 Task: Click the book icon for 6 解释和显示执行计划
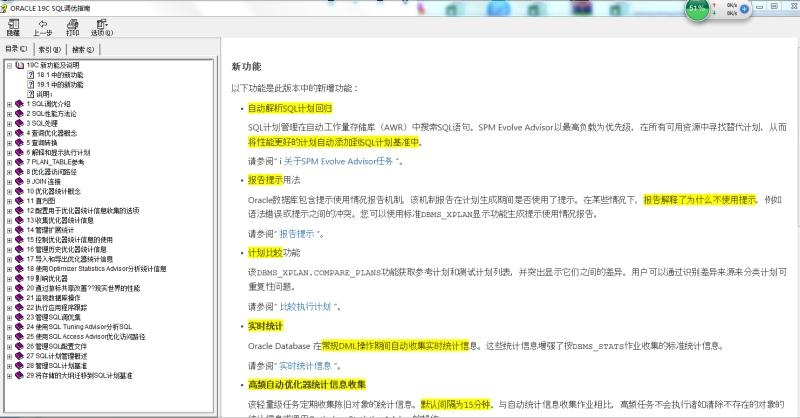pos(19,153)
